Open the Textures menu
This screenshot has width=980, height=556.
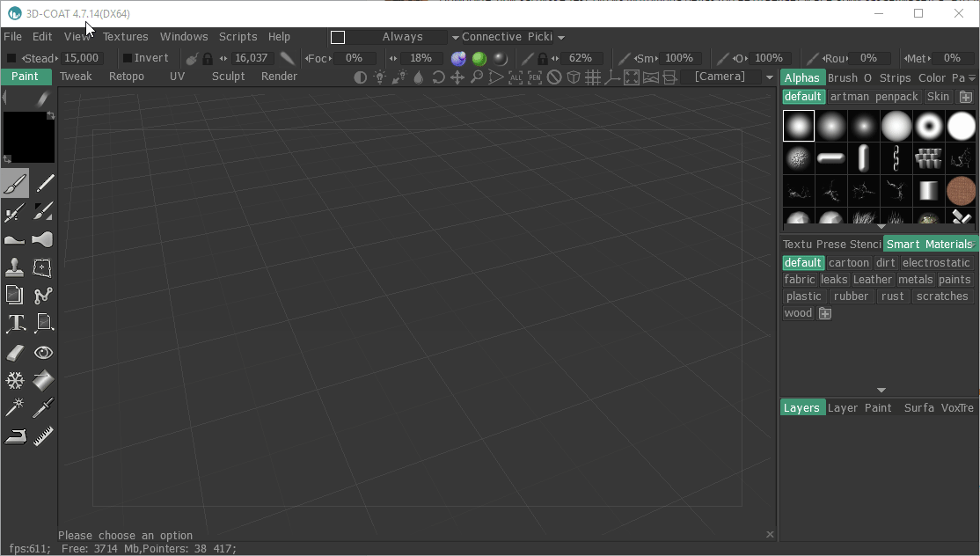pos(126,37)
